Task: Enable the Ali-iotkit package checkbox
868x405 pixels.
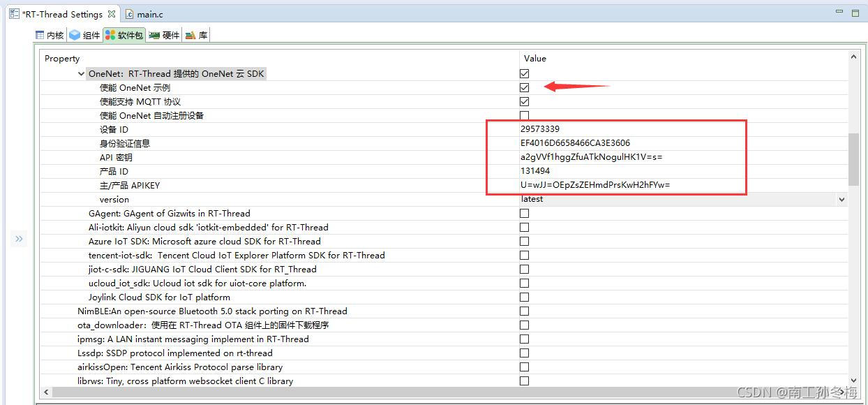Action: coord(524,227)
